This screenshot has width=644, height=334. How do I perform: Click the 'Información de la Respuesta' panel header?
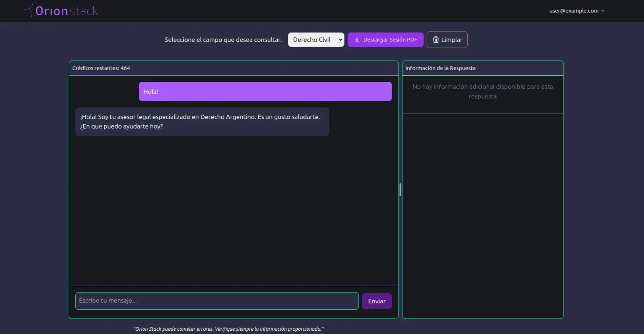tap(440, 68)
